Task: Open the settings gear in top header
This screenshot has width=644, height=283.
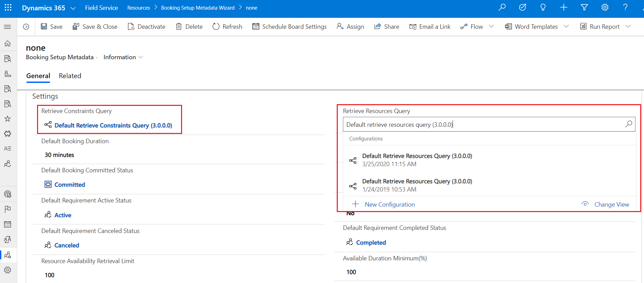Action: 605,8
